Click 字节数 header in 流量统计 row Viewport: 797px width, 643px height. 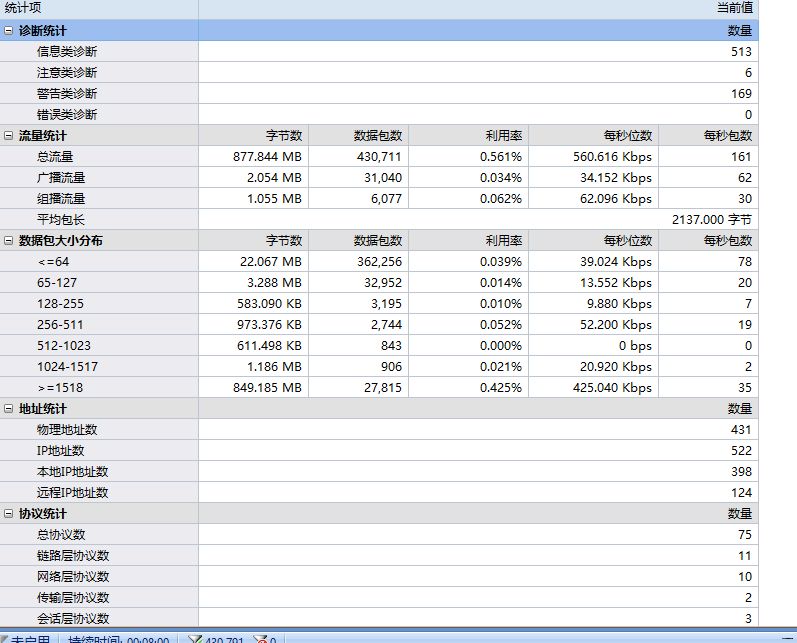(x=284, y=136)
